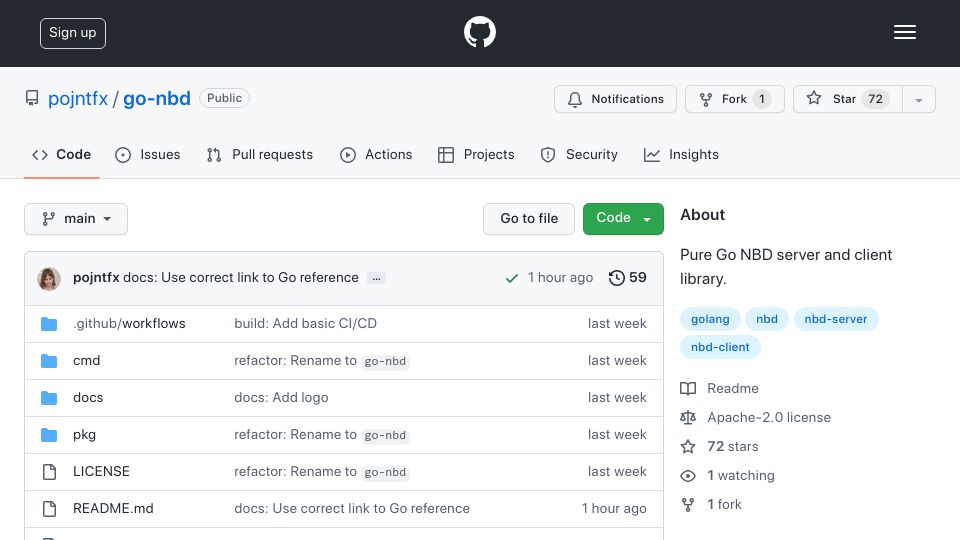The width and height of the screenshot is (960, 540).
Task: Open the hamburger navigation menu
Action: coord(904,32)
